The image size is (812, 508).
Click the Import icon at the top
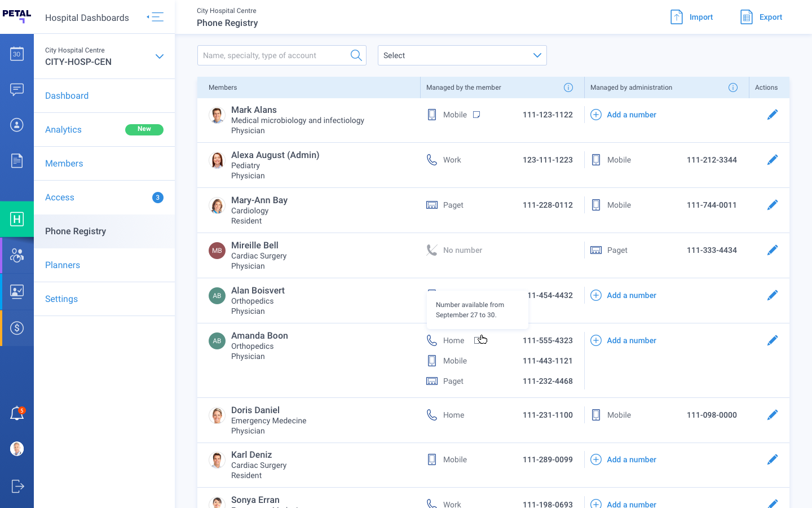click(676, 17)
